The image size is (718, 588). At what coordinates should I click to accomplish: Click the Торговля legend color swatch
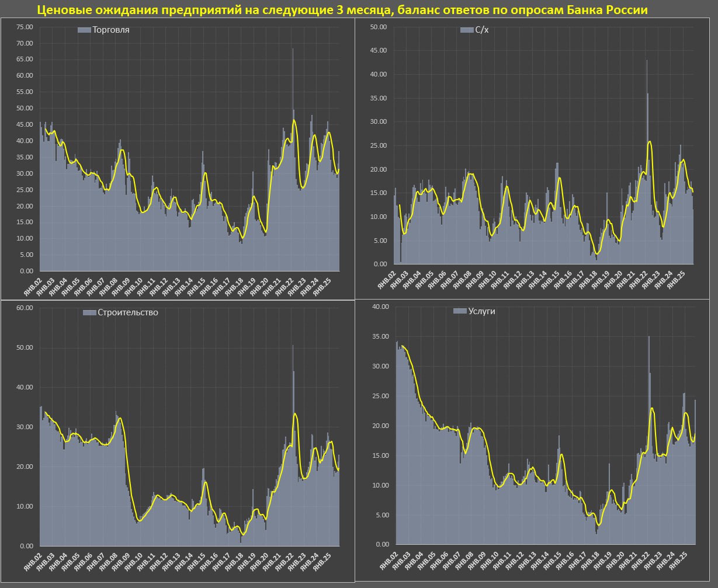coord(84,30)
